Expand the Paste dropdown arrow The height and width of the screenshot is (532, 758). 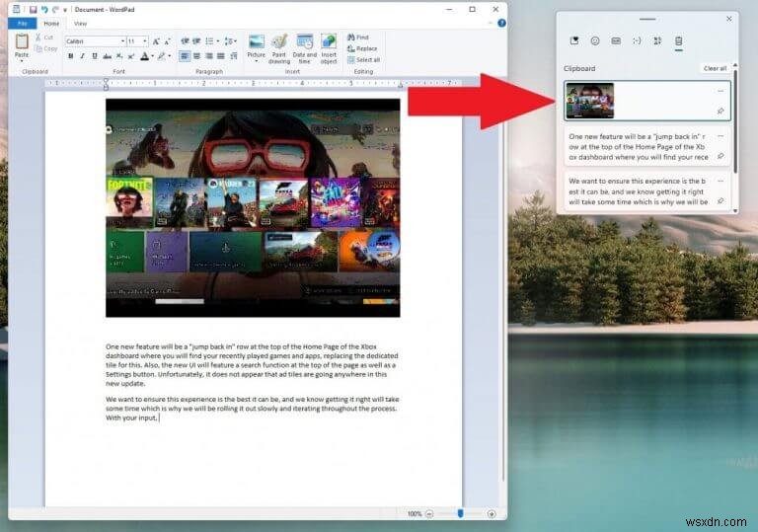click(x=22, y=61)
